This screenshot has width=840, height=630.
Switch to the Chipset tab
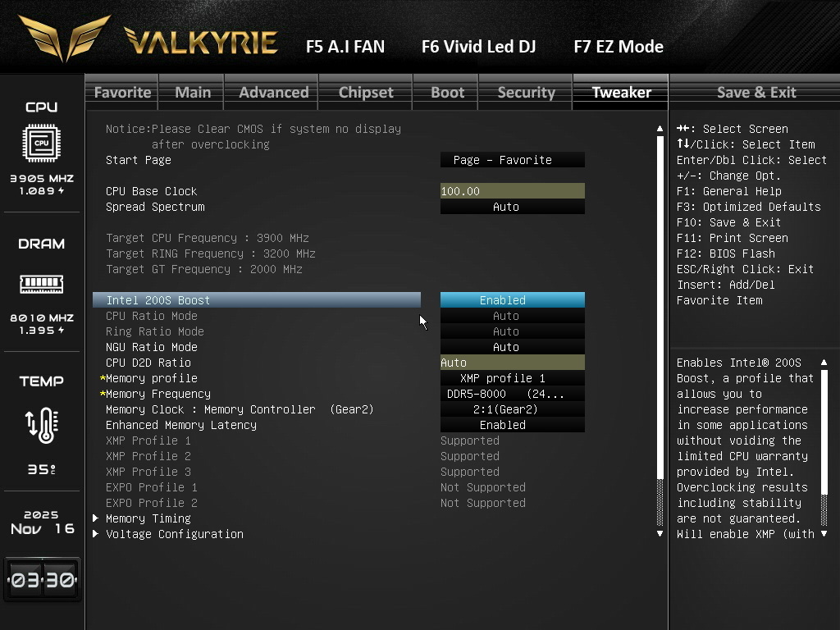pos(366,92)
